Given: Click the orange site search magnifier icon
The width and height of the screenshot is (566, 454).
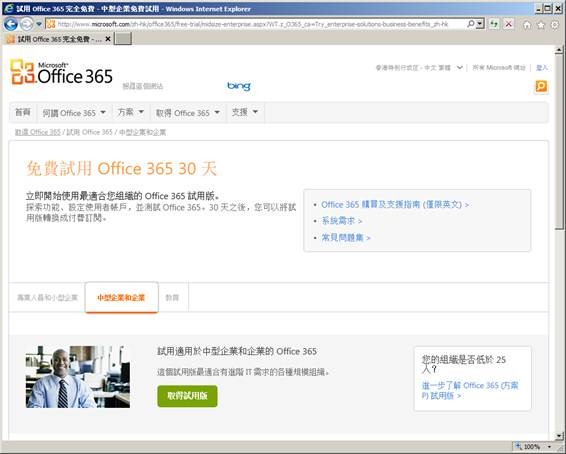Looking at the screenshot, I should 541,86.
